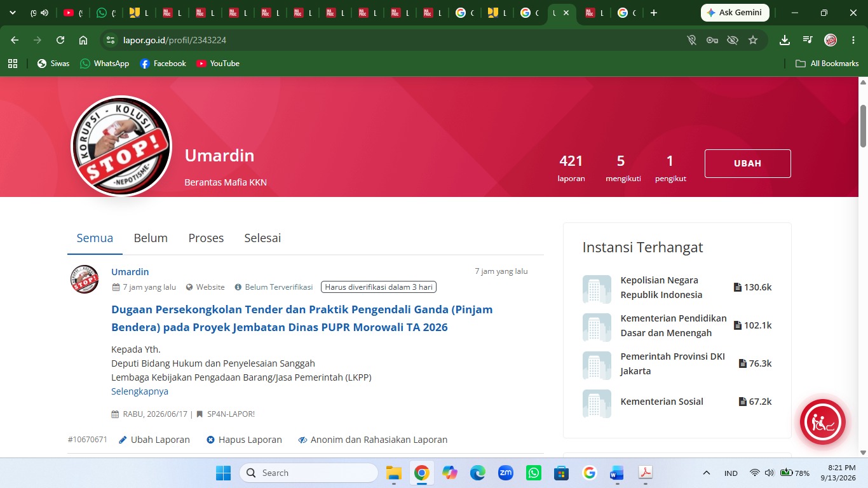Open the tab search dropdown arrow
Image resolution: width=868 pixels, height=488 pixels.
(x=12, y=13)
